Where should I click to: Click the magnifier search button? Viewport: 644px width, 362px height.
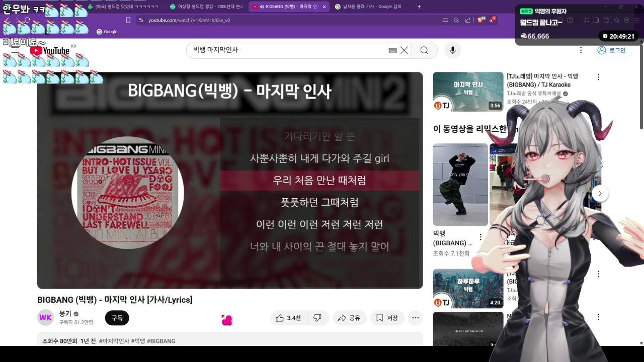click(x=424, y=50)
